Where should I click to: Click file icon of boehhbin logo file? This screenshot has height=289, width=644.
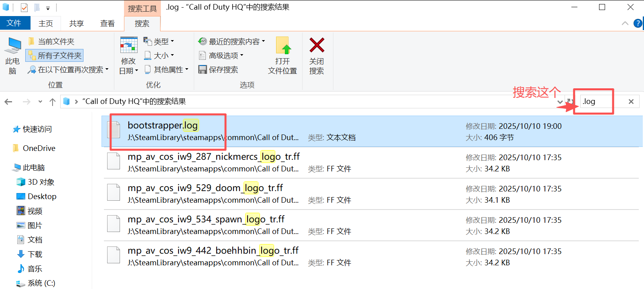114,255
